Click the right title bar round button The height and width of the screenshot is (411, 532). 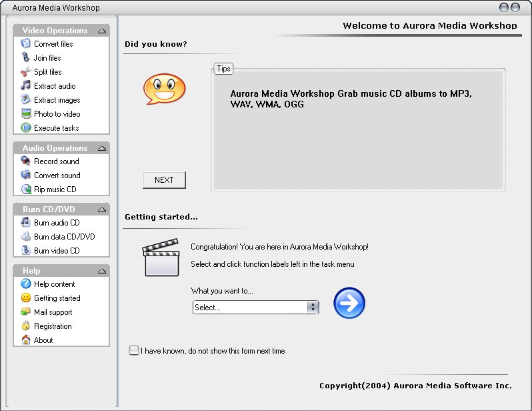pyautogui.click(x=515, y=7)
